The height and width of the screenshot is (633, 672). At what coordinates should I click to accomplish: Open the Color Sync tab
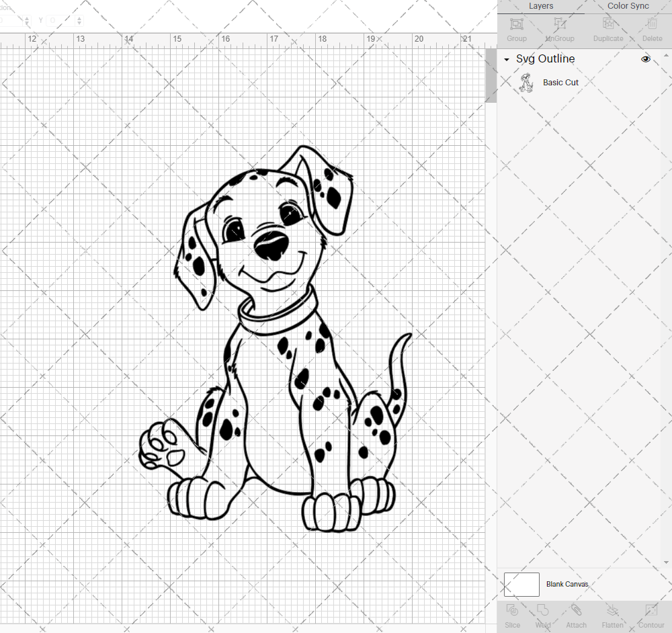[628, 6]
